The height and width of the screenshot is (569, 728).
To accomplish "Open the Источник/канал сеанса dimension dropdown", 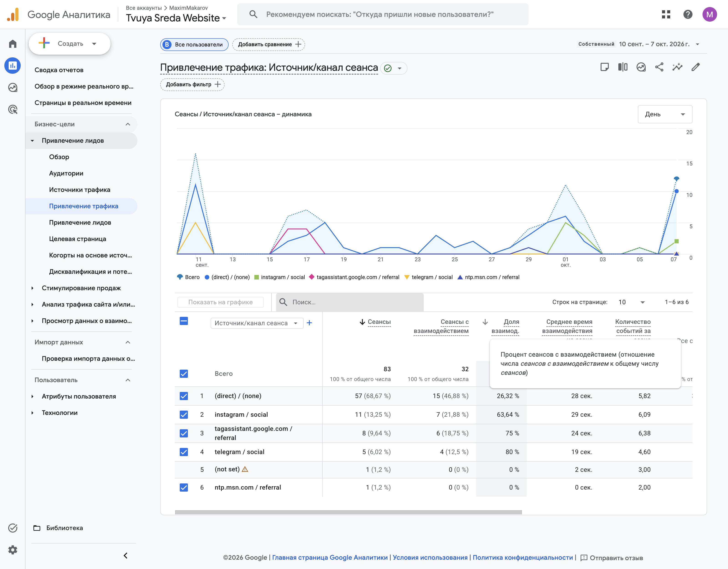I will 257,323.
